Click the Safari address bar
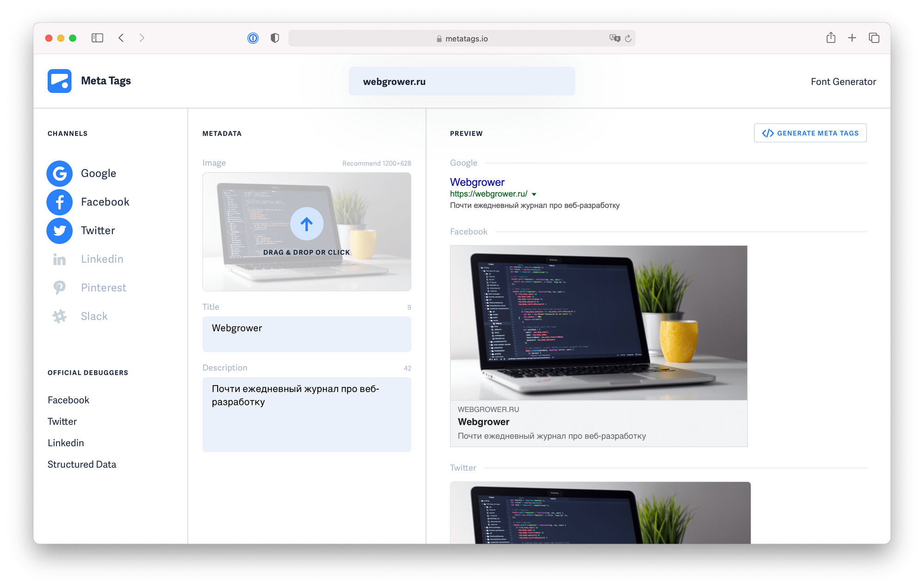This screenshot has height=588, width=924. [x=462, y=38]
